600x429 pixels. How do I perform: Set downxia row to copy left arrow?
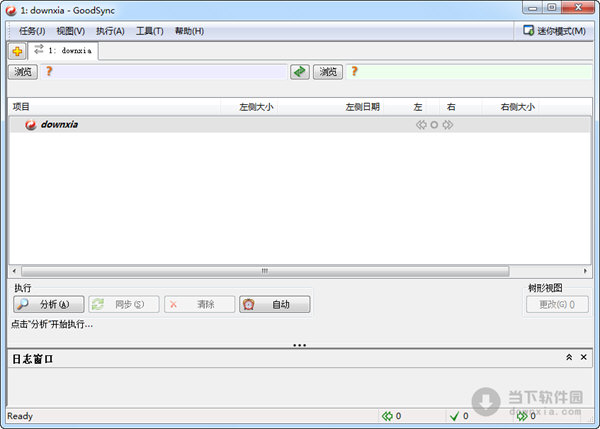click(421, 125)
